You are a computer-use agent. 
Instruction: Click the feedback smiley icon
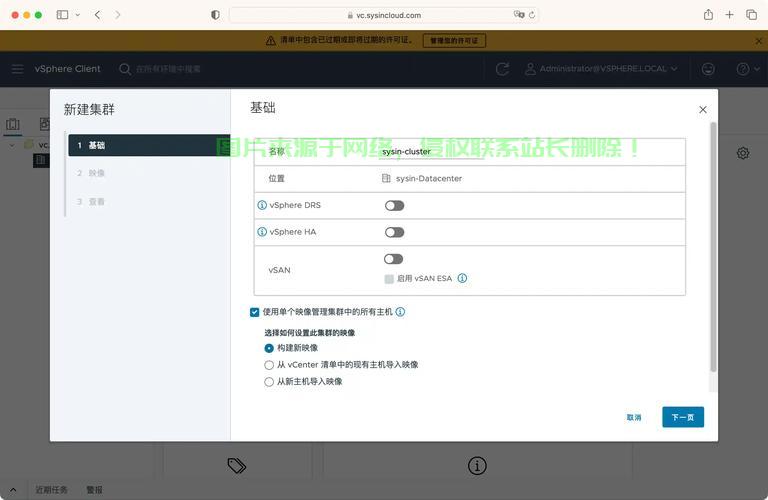coord(708,69)
